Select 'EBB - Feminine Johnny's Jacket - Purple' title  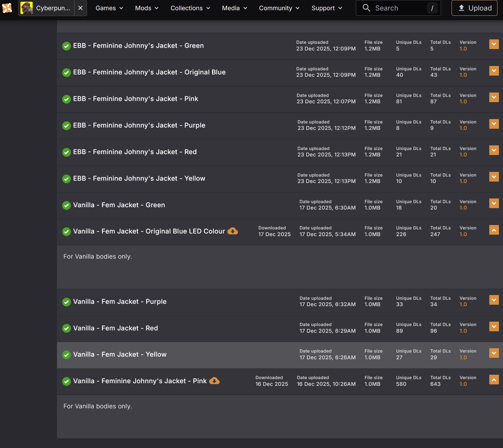pyautogui.click(x=139, y=125)
